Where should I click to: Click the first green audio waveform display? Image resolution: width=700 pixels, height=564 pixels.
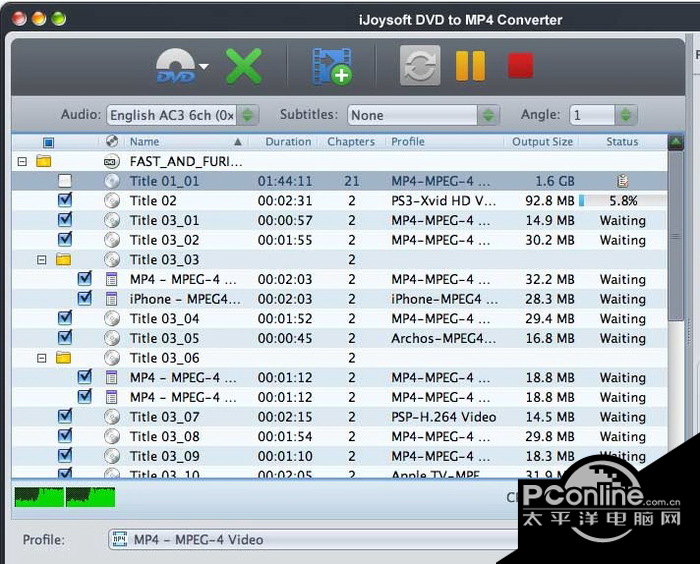tap(39, 497)
